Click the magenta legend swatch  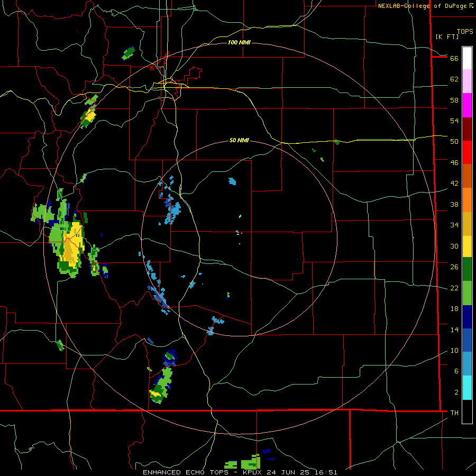467,105
